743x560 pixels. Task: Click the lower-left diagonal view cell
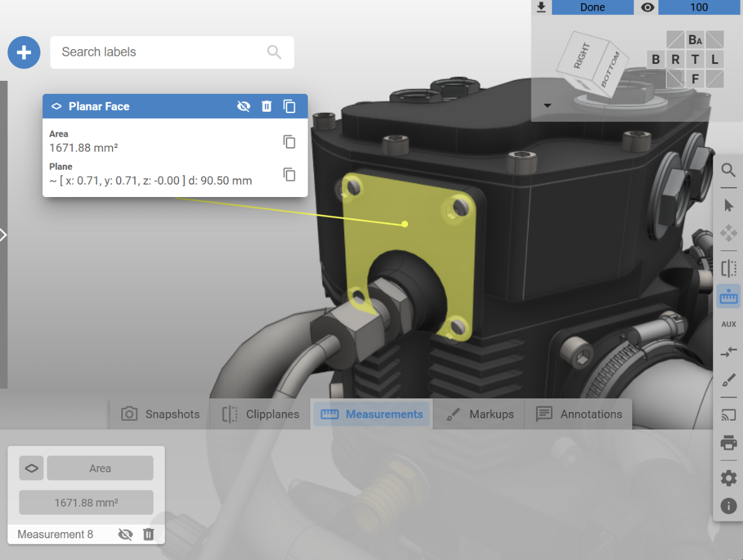pos(675,79)
